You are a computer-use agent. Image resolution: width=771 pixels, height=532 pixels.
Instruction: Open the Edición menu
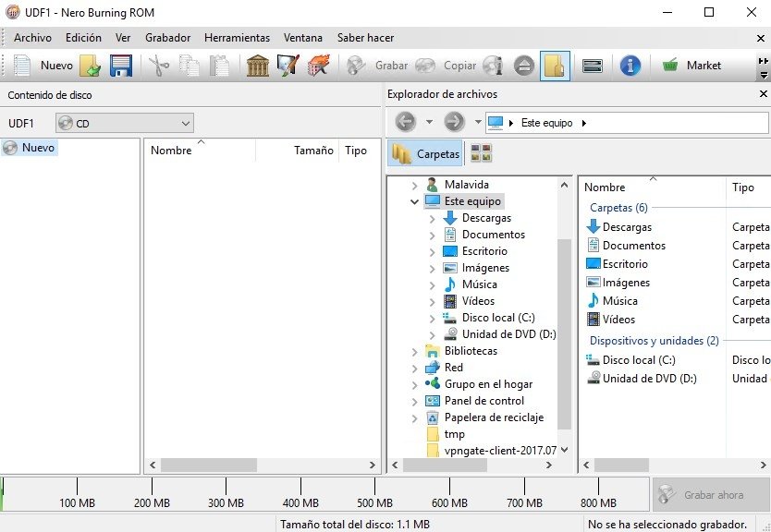coord(83,38)
